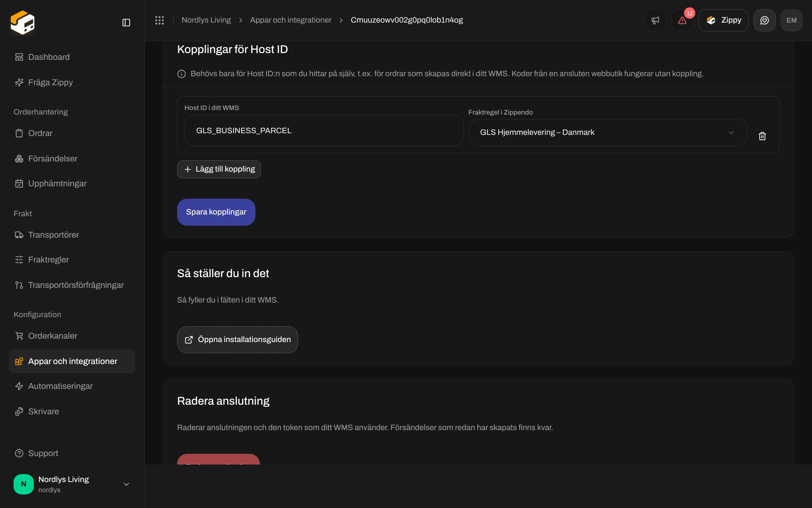Screen dimensions: 812x508
Task: Go to Ordrar page
Action: point(72,133)
